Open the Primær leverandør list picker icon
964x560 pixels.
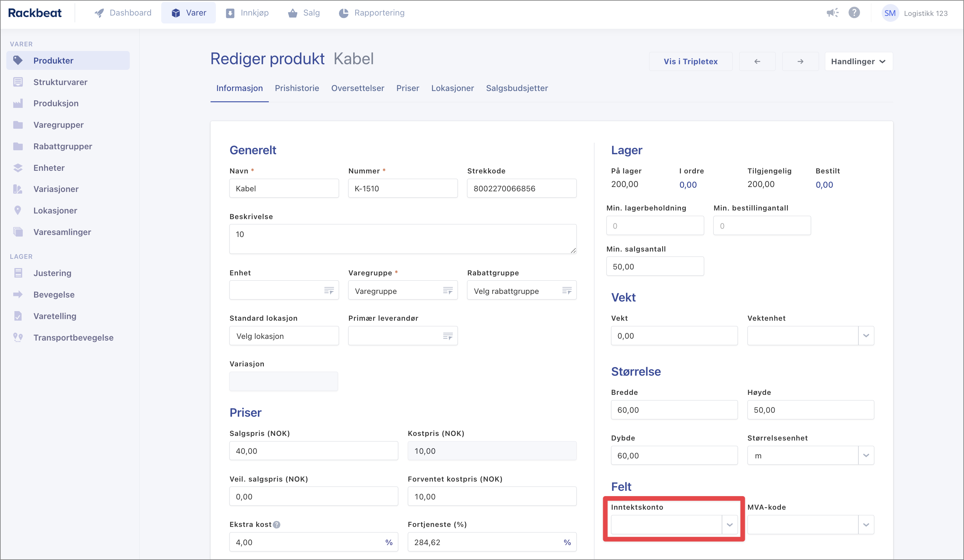point(448,336)
